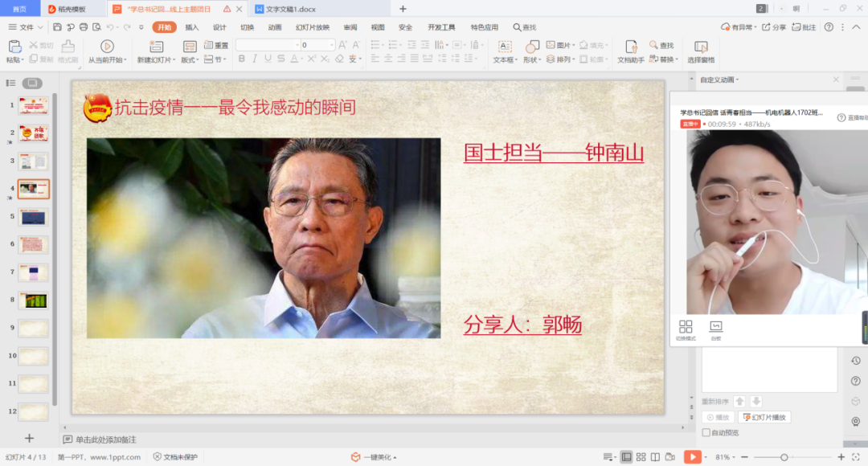The height and width of the screenshot is (466, 868).
Task: Enable the Auto Preview (自动预览) checkbox
Action: click(706, 432)
